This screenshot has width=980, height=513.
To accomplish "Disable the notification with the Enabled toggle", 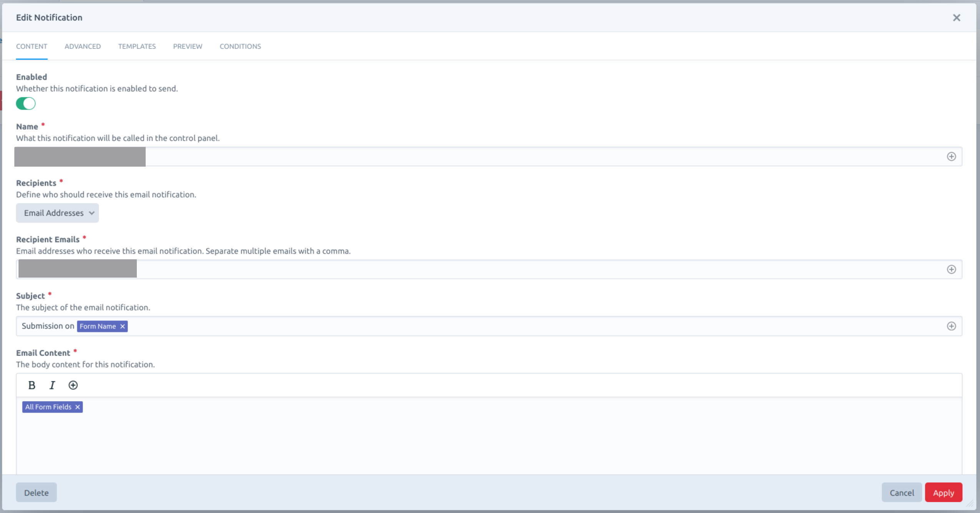I will click(25, 103).
